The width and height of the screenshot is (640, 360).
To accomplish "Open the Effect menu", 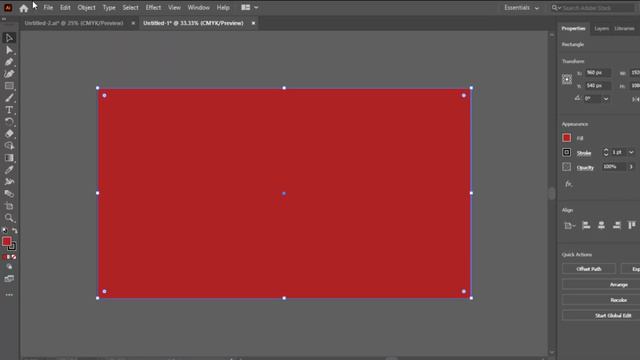I will click(153, 7).
